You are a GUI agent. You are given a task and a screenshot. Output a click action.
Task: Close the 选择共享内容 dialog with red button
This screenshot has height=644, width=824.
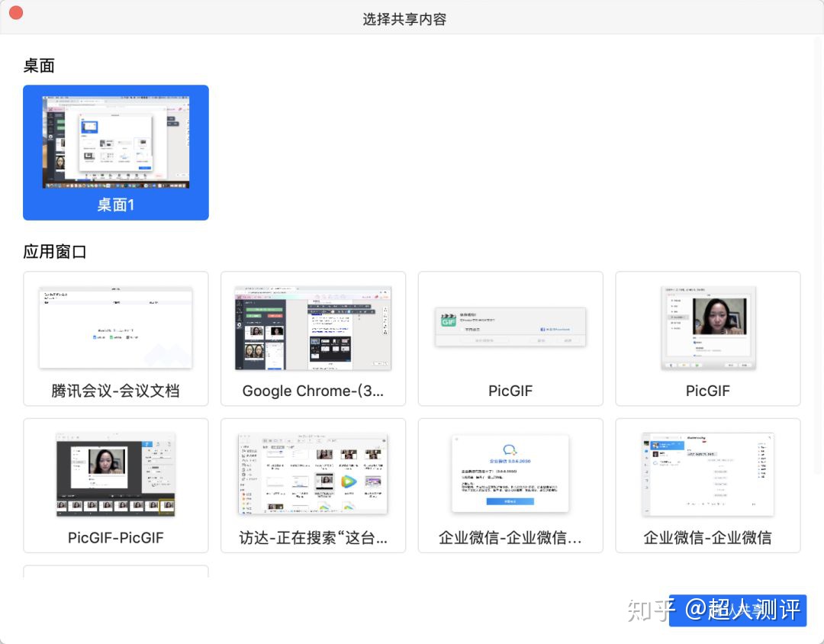[16, 13]
